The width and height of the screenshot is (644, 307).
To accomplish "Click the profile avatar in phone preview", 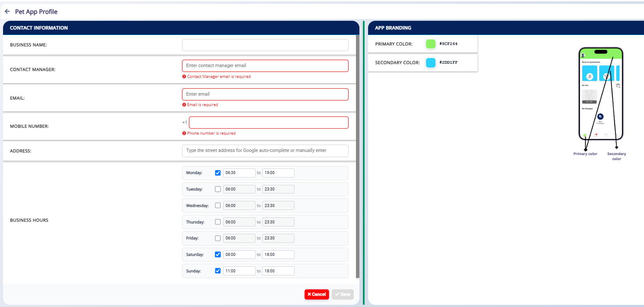I will point(583,55).
